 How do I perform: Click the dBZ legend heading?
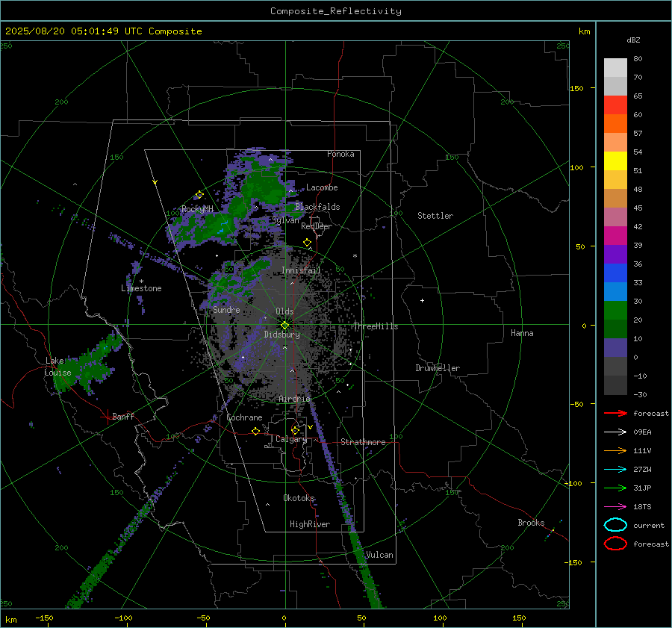point(633,40)
